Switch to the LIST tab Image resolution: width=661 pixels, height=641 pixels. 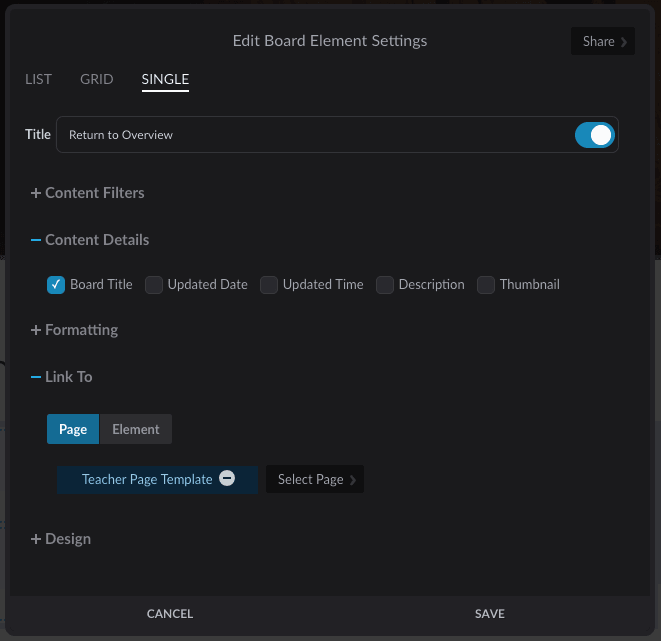pos(38,79)
